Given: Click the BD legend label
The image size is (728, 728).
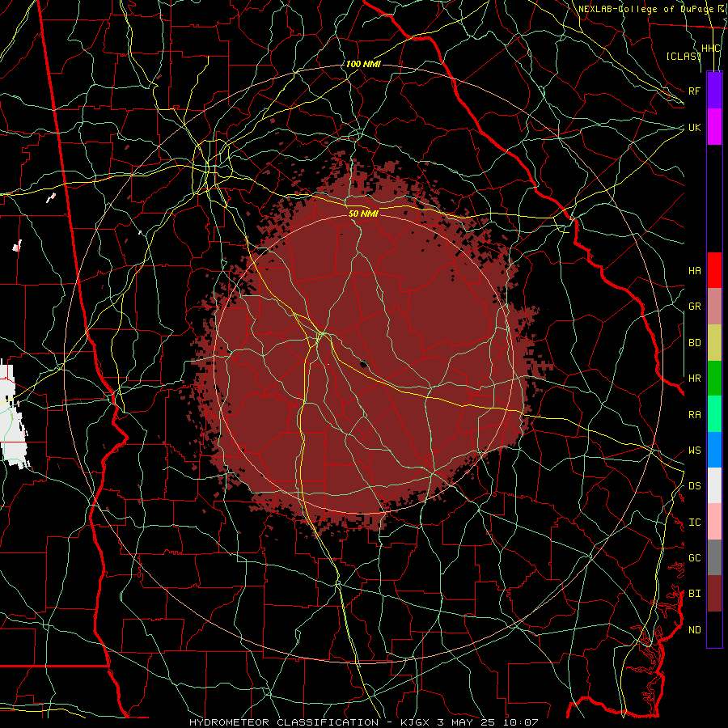Looking at the screenshot, I should [695, 343].
